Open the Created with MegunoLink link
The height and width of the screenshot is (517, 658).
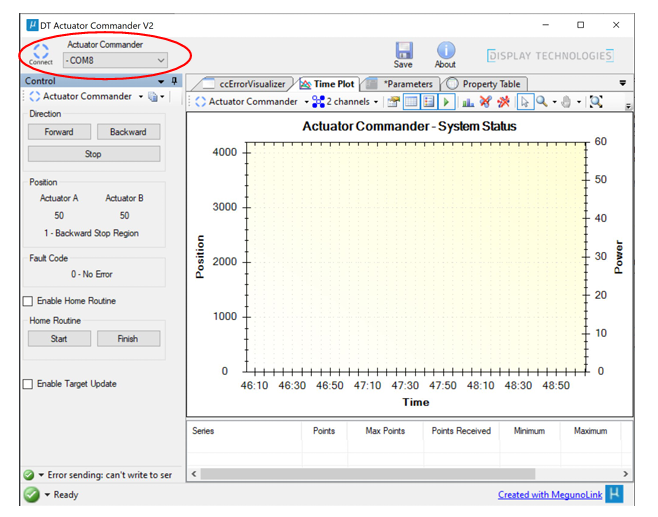pos(549,495)
